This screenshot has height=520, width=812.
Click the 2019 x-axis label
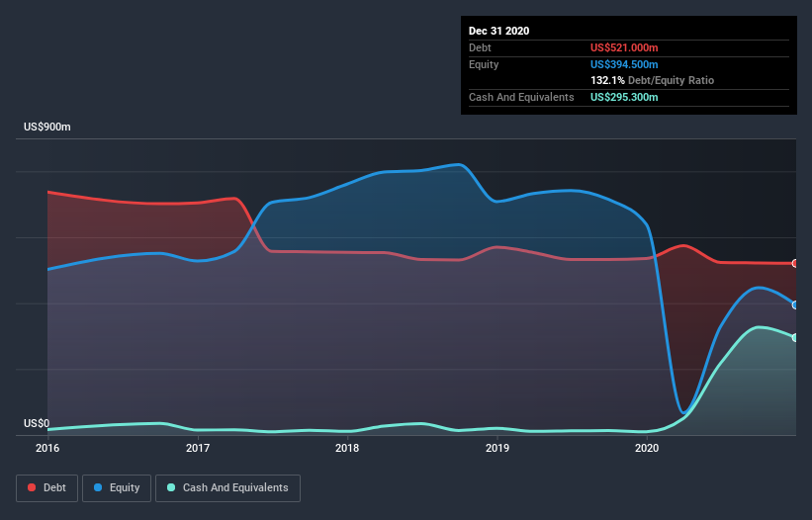point(497,448)
